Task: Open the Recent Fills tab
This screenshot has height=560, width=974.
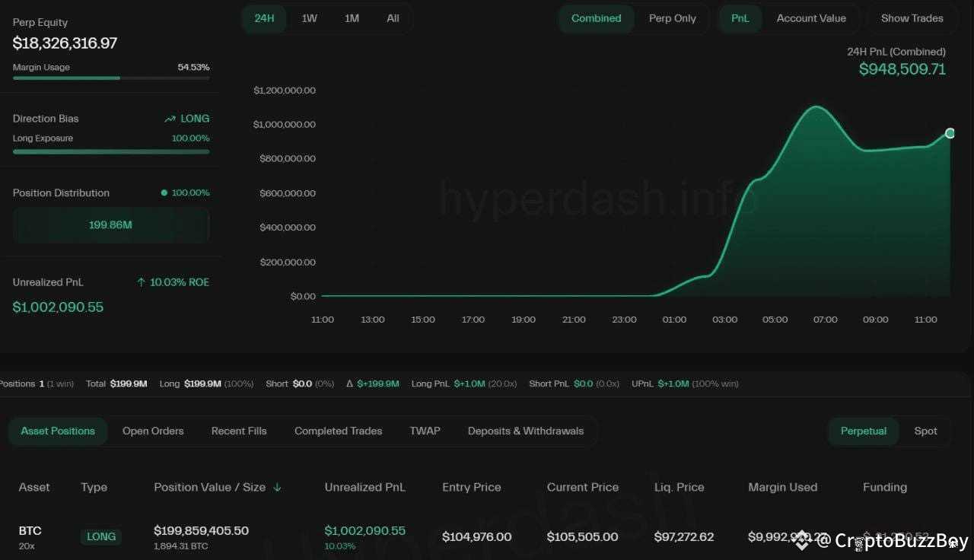Action: coord(238,431)
